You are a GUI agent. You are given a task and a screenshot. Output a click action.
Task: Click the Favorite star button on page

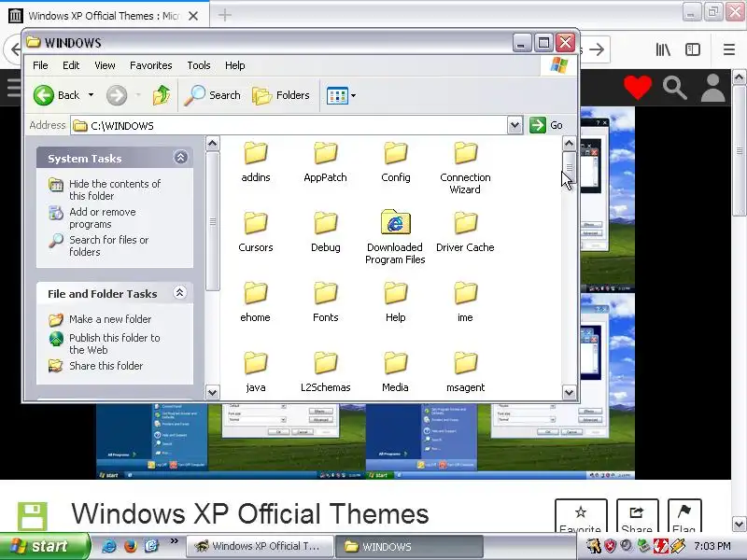(x=581, y=516)
